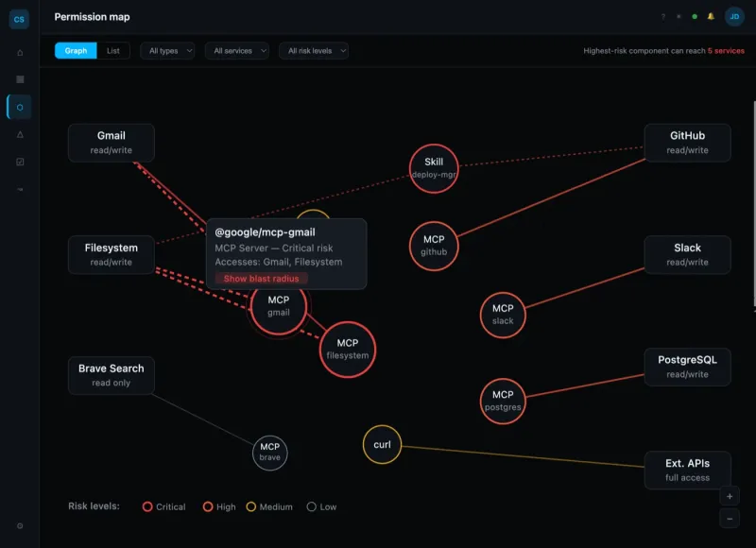Viewport: 756px width, 548px height.
Task: Open the All services filter dropdown
Action: point(237,51)
